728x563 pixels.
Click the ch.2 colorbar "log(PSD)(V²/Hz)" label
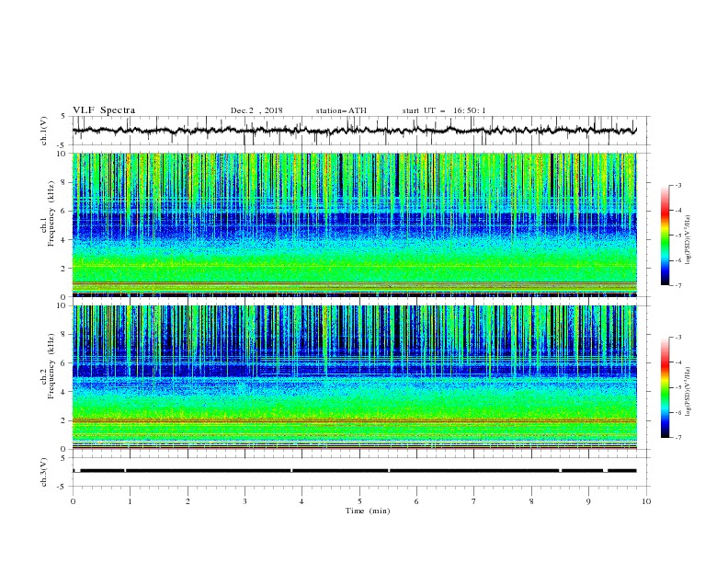pos(688,392)
